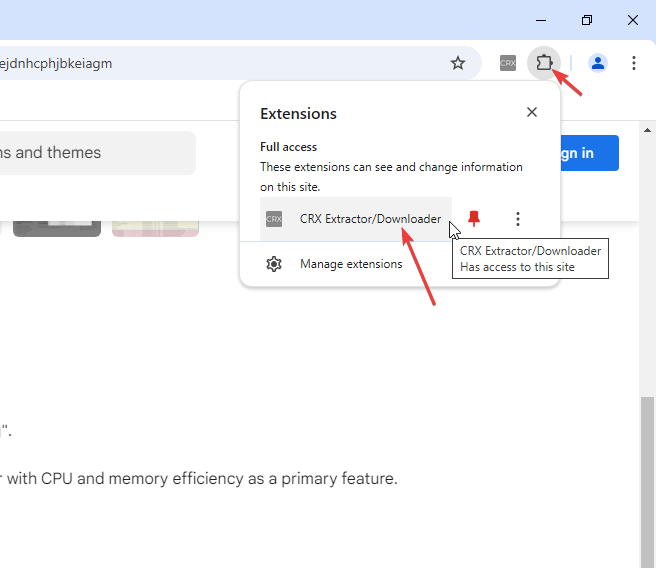
Task: Open the profile avatar menu
Action: (598, 63)
